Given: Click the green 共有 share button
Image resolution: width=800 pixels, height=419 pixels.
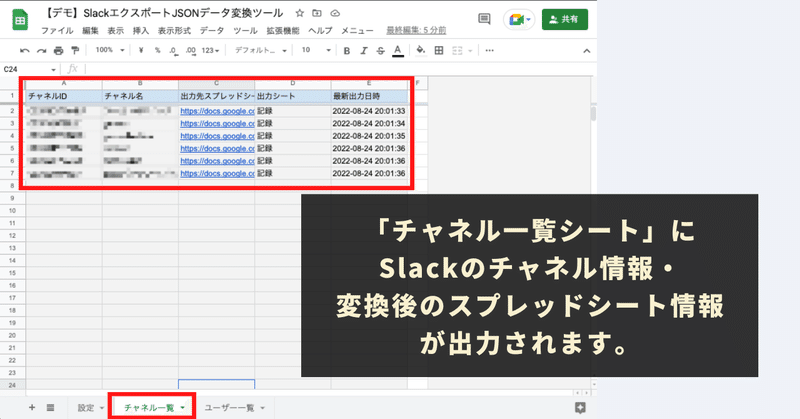Looking at the screenshot, I should click(x=564, y=19).
